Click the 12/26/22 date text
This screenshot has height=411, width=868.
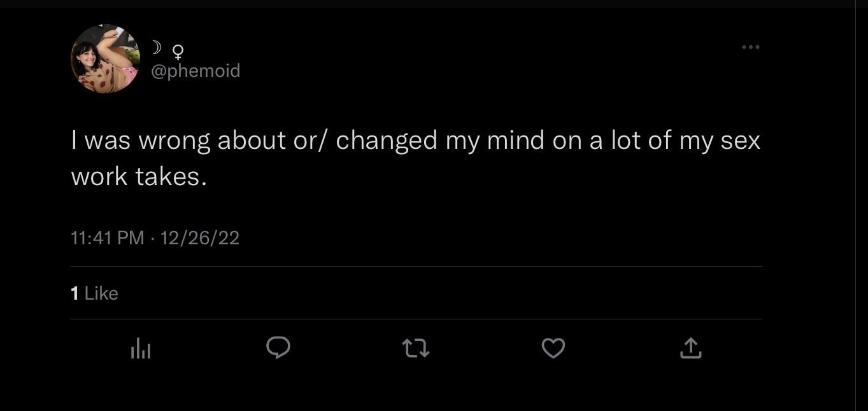[200, 238]
